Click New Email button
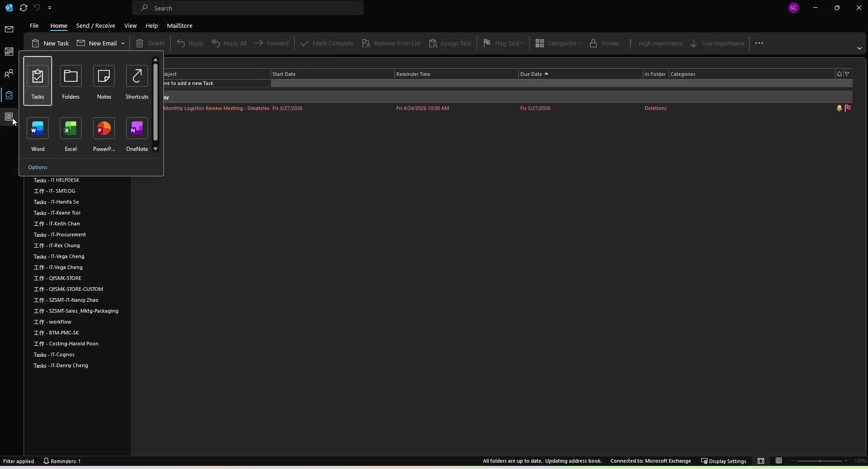 tap(97, 43)
